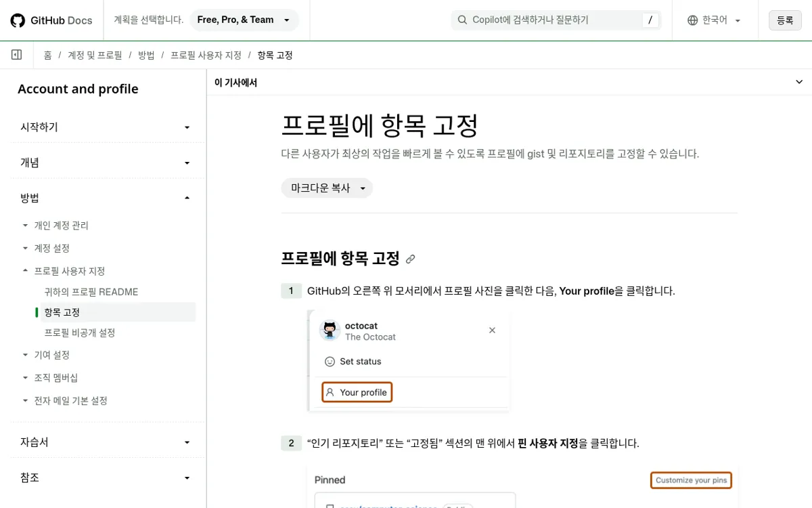The width and height of the screenshot is (812, 508).
Task: Expand the 참조 sidebar section
Action: point(105,478)
